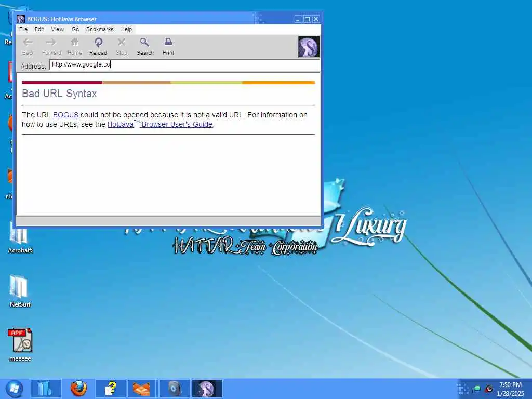Maximize the HotJava Browser window
Image resolution: width=532 pixels, height=399 pixels.
click(307, 19)
